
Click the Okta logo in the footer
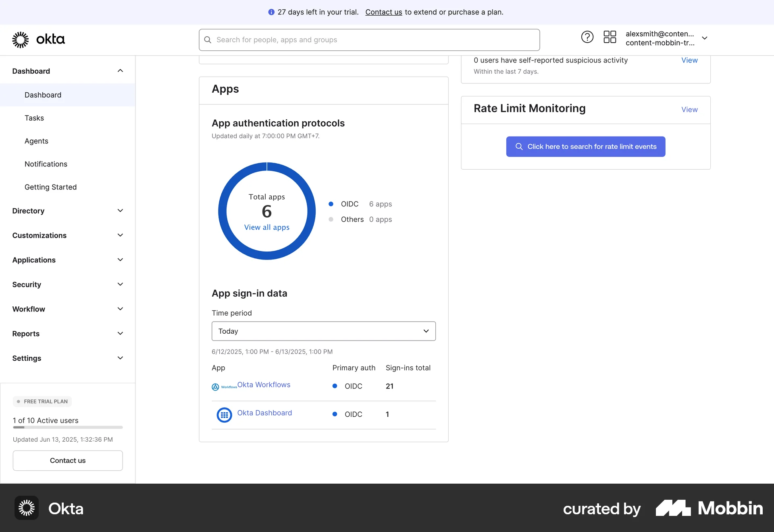(26, 508)
